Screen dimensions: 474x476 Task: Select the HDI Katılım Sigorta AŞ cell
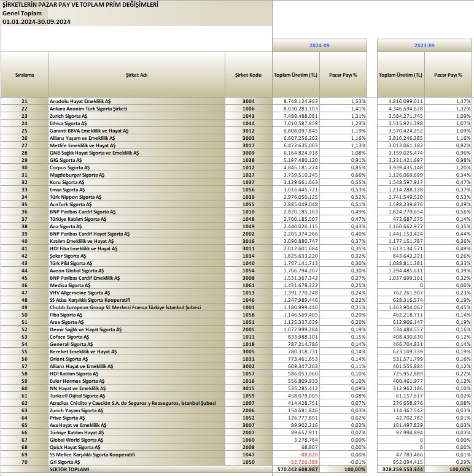(x=136, y=374)
